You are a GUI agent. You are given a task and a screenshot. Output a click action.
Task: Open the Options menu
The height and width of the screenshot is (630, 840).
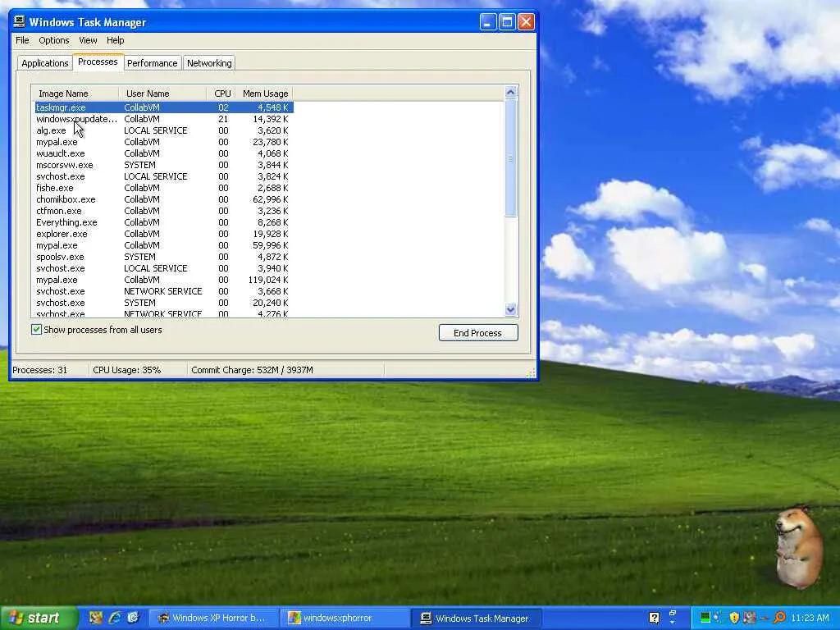pos(53,40)
